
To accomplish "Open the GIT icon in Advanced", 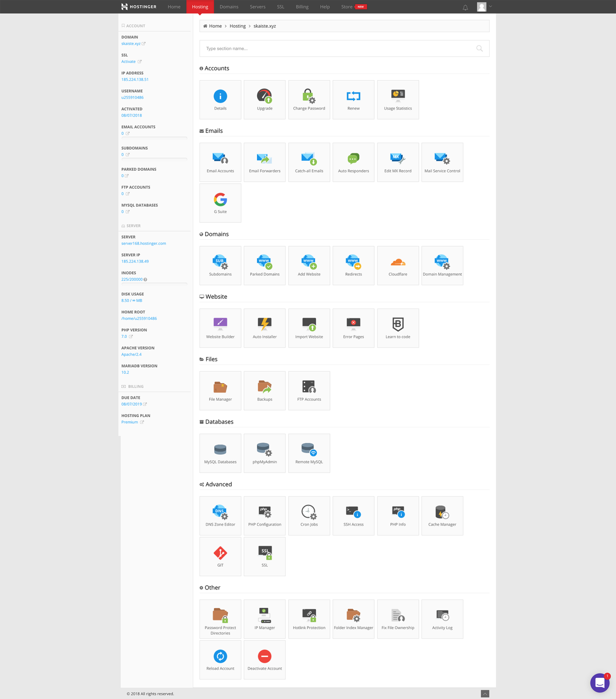I will click(220, 556).
